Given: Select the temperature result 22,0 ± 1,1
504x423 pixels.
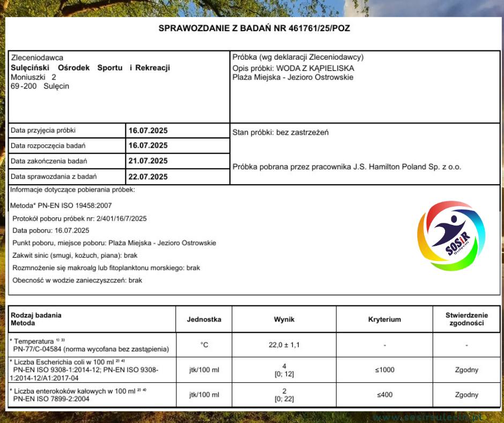Looking at the screenshot, I should [x=284, y=345].
